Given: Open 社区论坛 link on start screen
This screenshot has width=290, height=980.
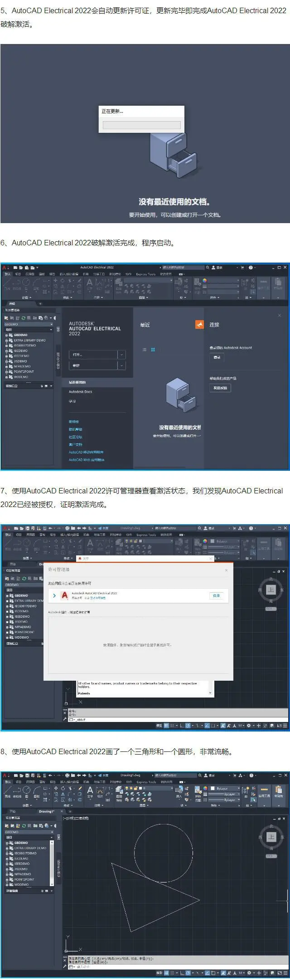Looking at the screenshot, I should [x=75, y=437].
